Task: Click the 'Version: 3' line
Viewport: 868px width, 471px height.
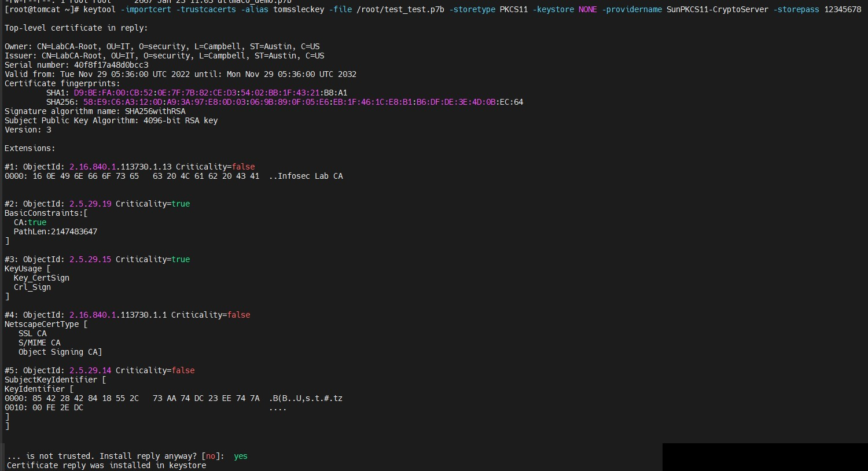Action: pyautogui.click(x=28, y=130)
